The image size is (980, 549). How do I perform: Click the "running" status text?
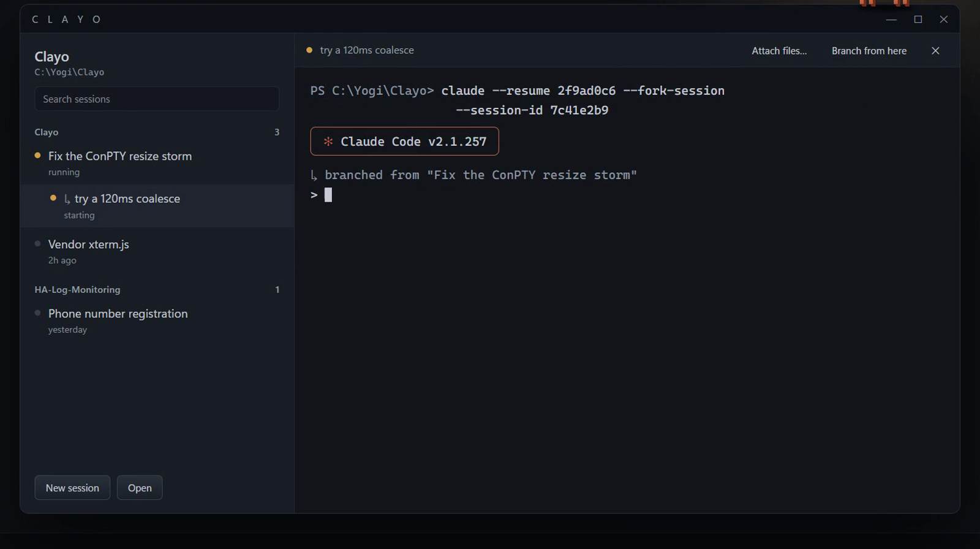[64, 172]
